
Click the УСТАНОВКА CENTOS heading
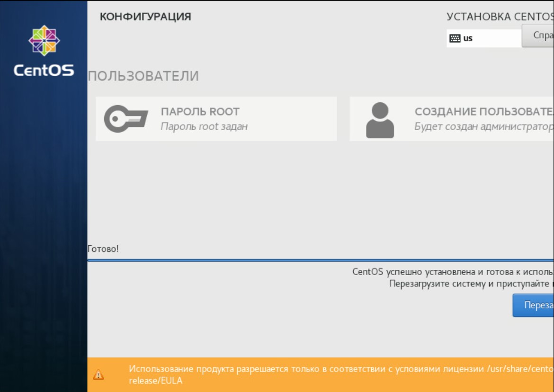(x=500, y=17)
